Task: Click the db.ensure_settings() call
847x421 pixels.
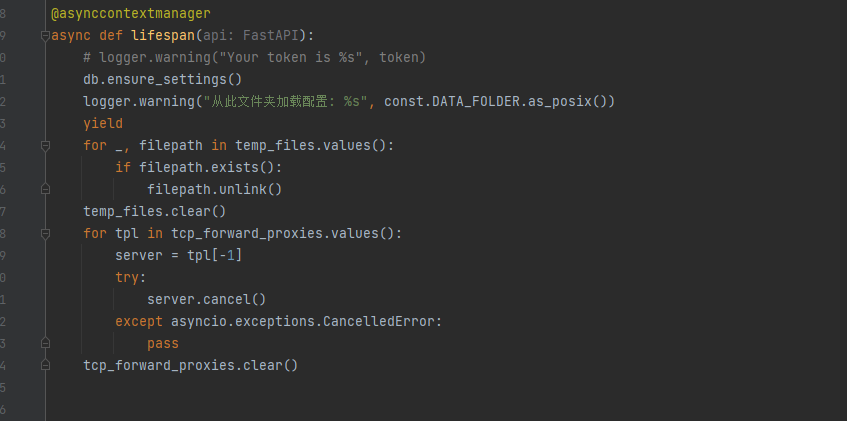Action: [x=163, y=80]
